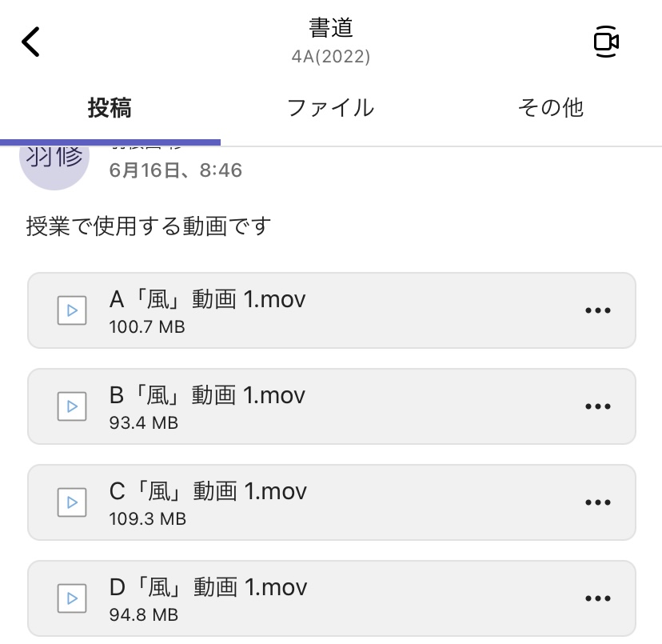Screen dimensions: 662x644
Task: Open the その他 tab
Action: 551,108
